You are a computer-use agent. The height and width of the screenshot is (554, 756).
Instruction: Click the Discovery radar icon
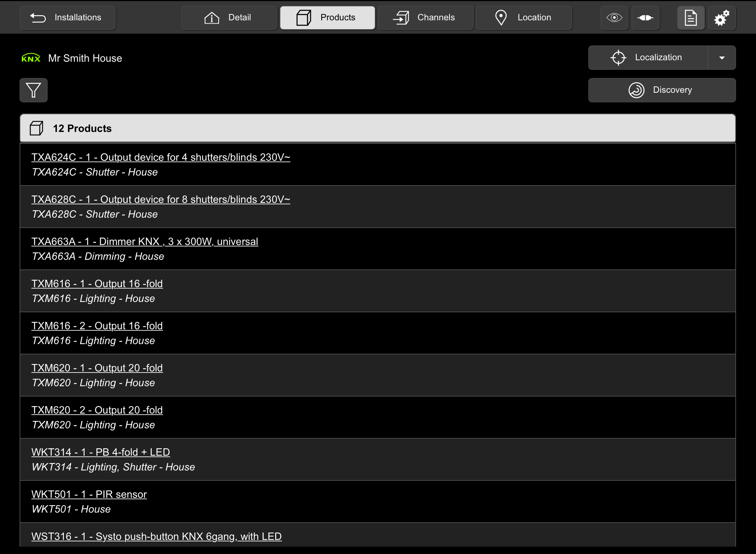point(636,90)
